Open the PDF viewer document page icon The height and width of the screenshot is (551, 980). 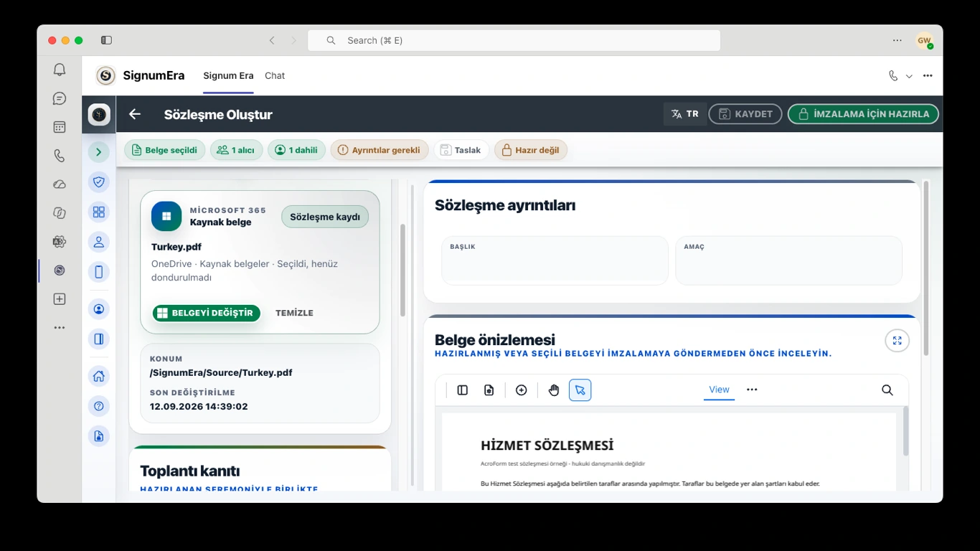[489, 390]
